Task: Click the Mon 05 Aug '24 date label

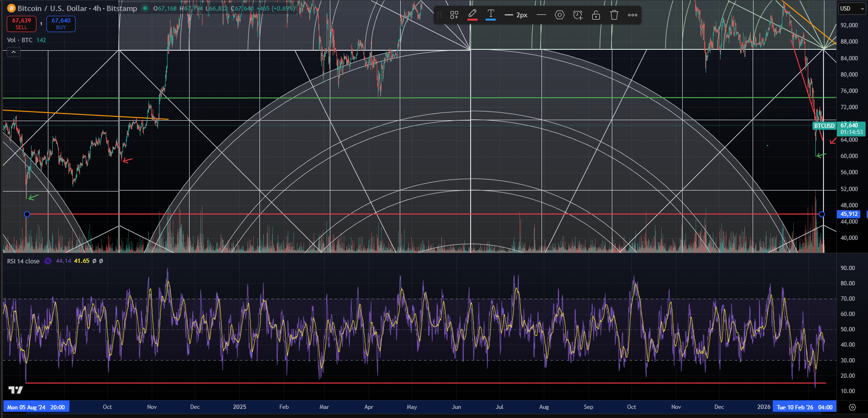Action: coord(36,407)
